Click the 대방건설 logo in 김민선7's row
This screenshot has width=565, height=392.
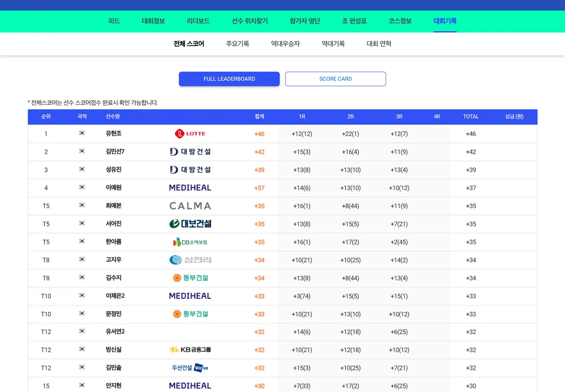click(x=190, y=152)
